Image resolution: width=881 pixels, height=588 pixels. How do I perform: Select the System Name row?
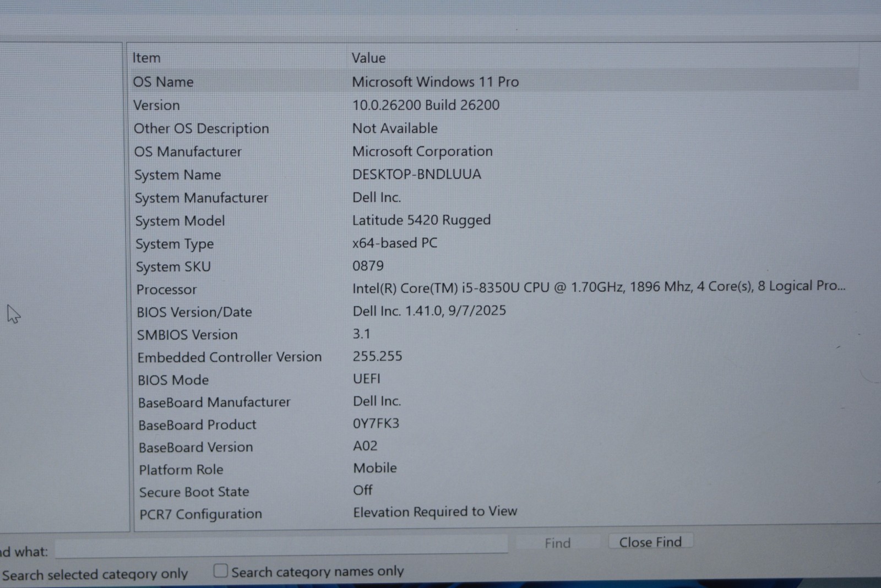(494, 175)
